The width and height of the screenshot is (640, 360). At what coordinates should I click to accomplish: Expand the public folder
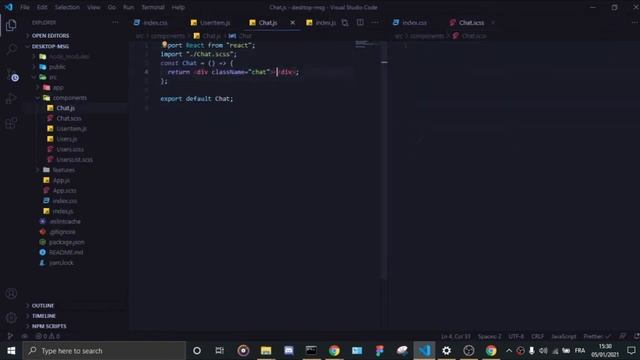(57, 67)
